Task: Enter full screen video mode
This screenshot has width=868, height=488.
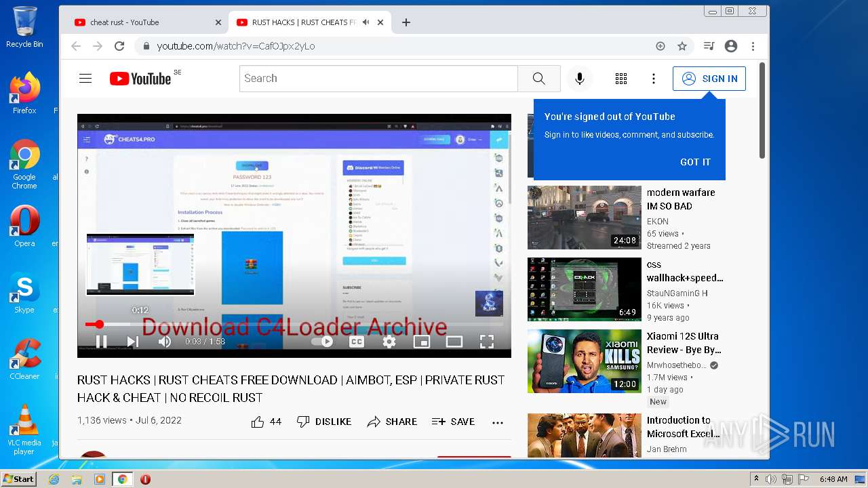Action: tap(487, 342)
